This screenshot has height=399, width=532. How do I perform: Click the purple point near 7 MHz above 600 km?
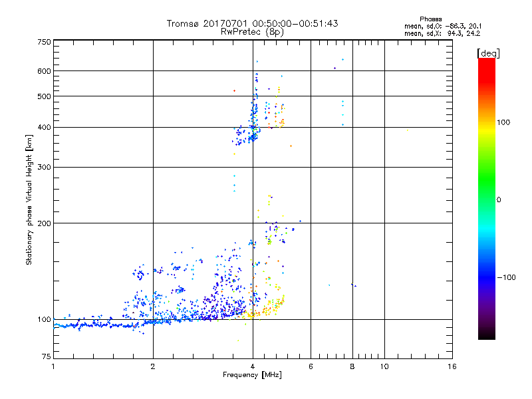(x=335, y=68)
